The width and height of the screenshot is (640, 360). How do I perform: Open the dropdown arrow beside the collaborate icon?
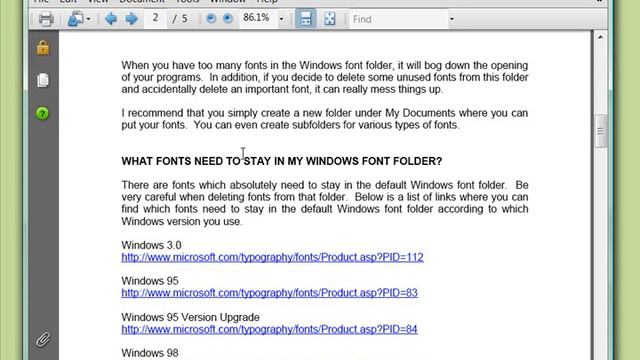[x=89, y=19]
